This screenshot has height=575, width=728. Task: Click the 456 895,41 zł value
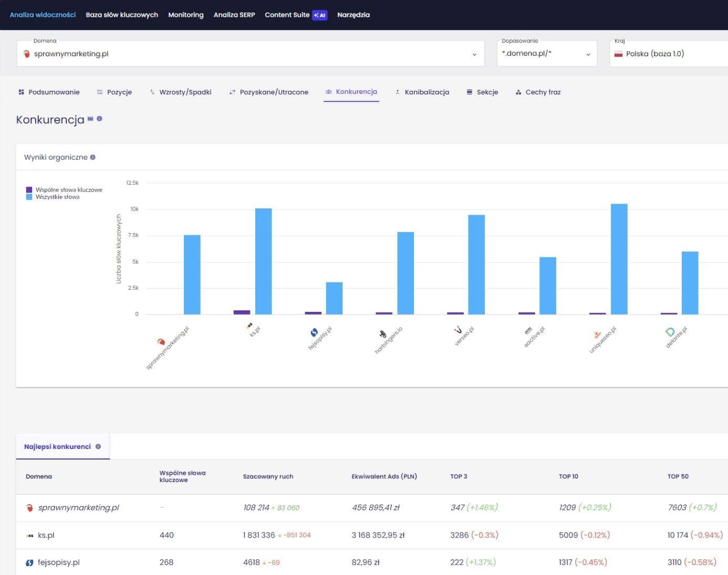376,508
